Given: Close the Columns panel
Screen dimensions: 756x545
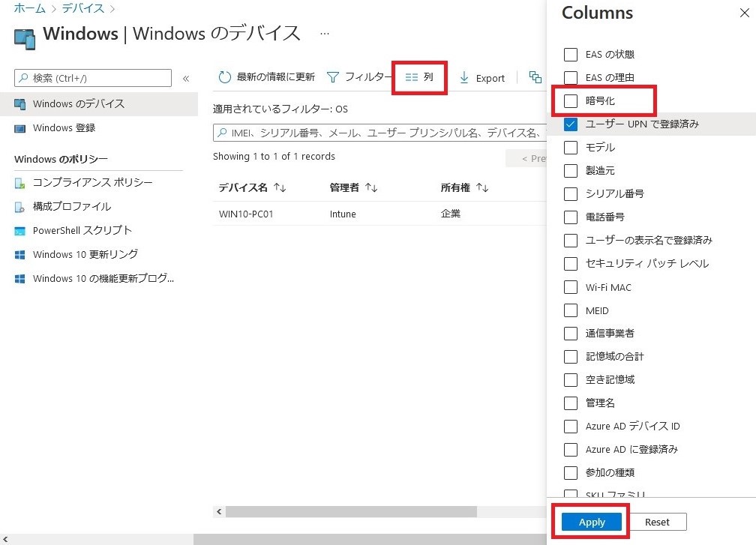Looking at the screenshot, I should coord(745,13).
